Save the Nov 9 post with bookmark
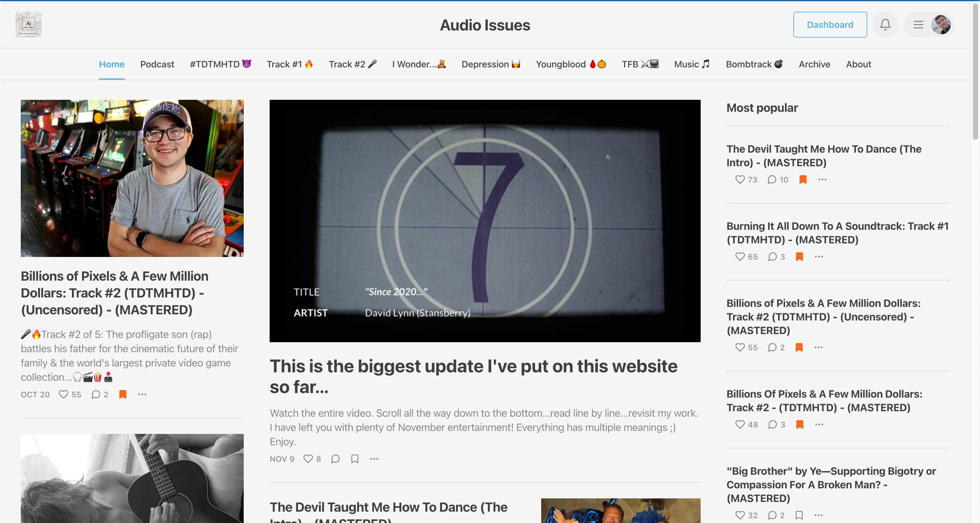The image size is (980, 523). point(355,459)
